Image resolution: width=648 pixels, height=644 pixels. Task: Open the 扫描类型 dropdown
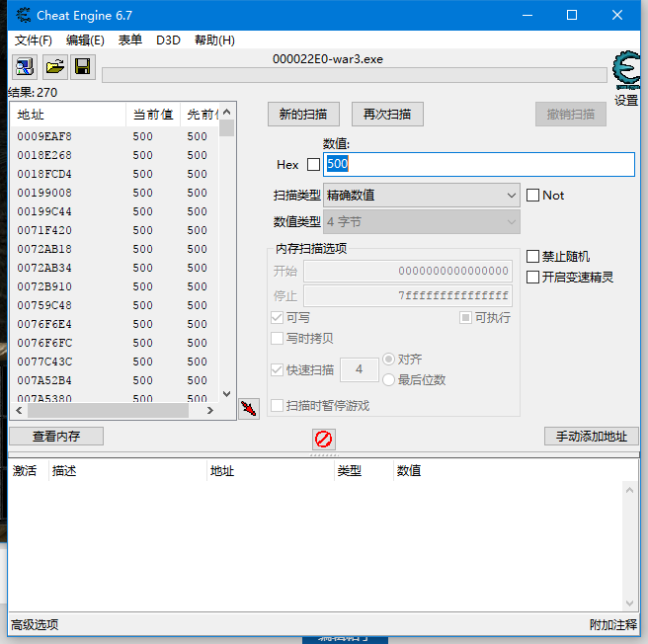coord(422,196)
